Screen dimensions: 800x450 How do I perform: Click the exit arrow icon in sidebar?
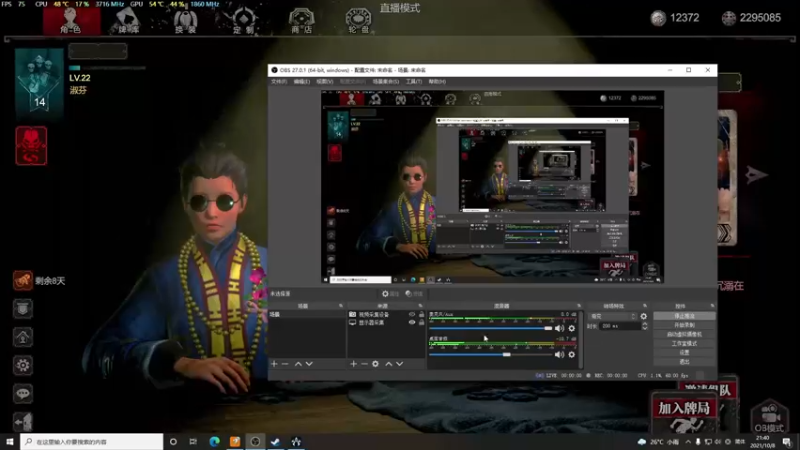(x=22, y=421)
